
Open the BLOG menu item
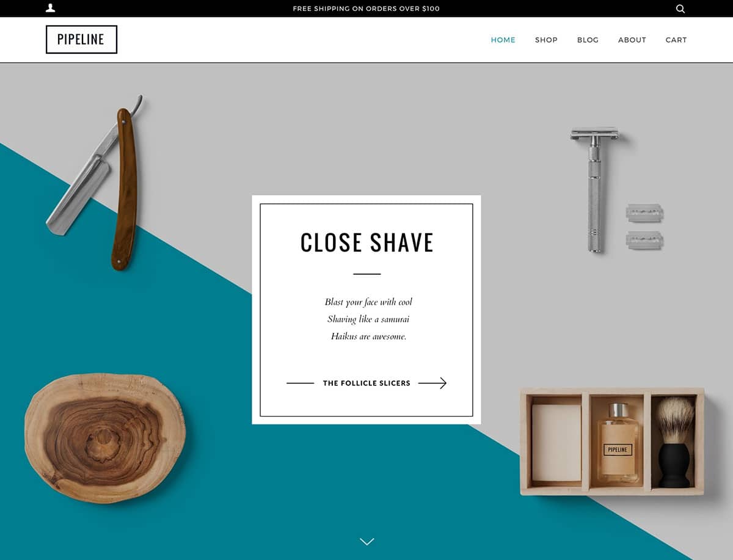click(588, 40)
